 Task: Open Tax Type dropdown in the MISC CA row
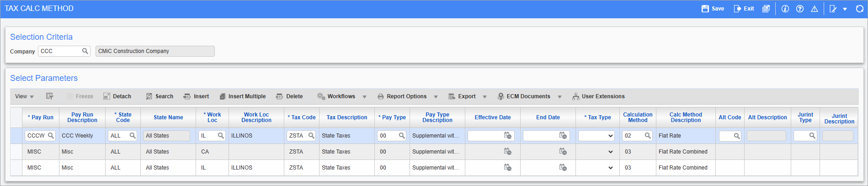coord(611,152)
